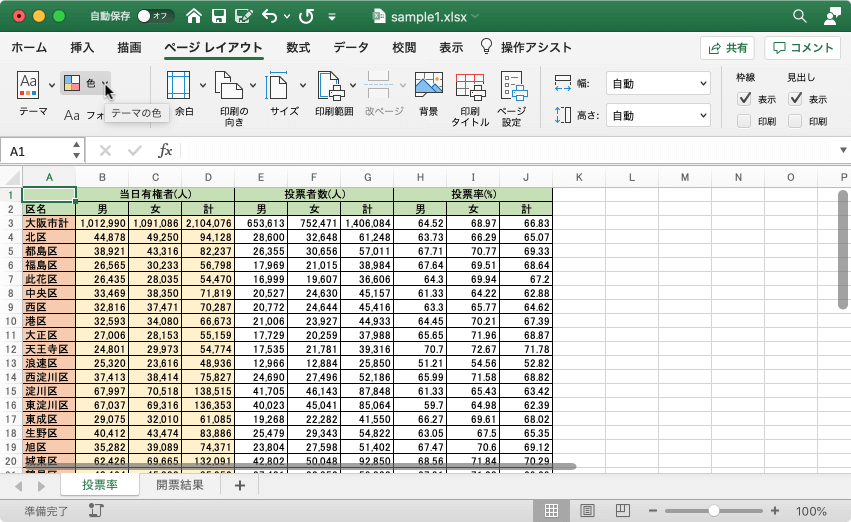Expand the formula bar chevron
Viewport: 851px width, 522px height.
coord(843,150)
